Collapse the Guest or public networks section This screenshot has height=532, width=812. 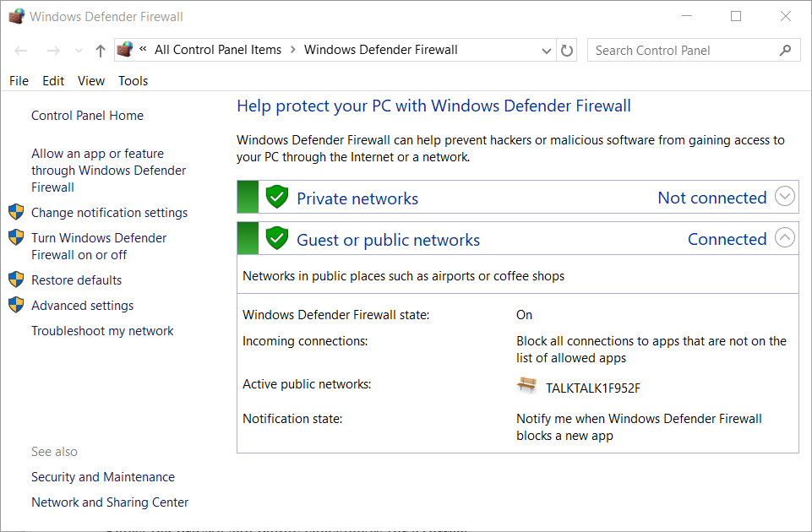point(785,238)
